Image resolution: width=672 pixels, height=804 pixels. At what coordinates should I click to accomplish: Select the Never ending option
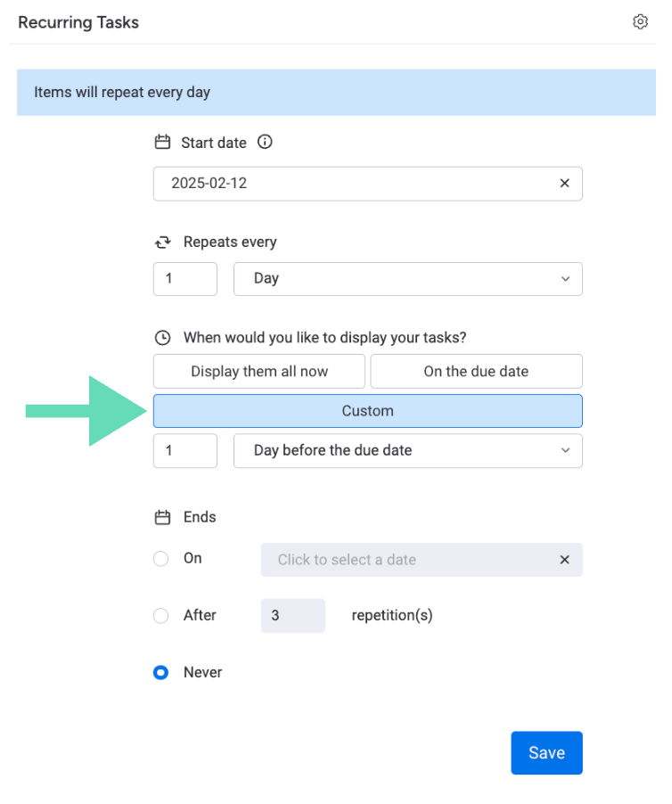point(160,672)
